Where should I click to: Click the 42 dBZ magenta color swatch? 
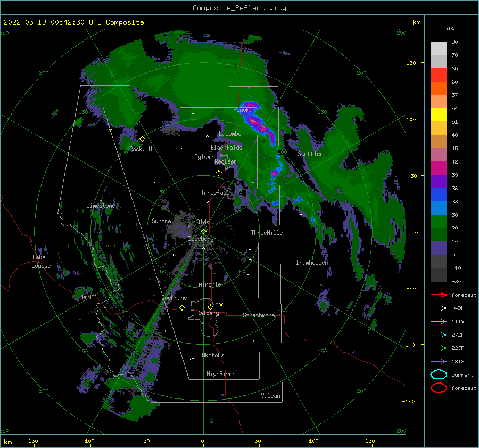(x=439, y=168)
